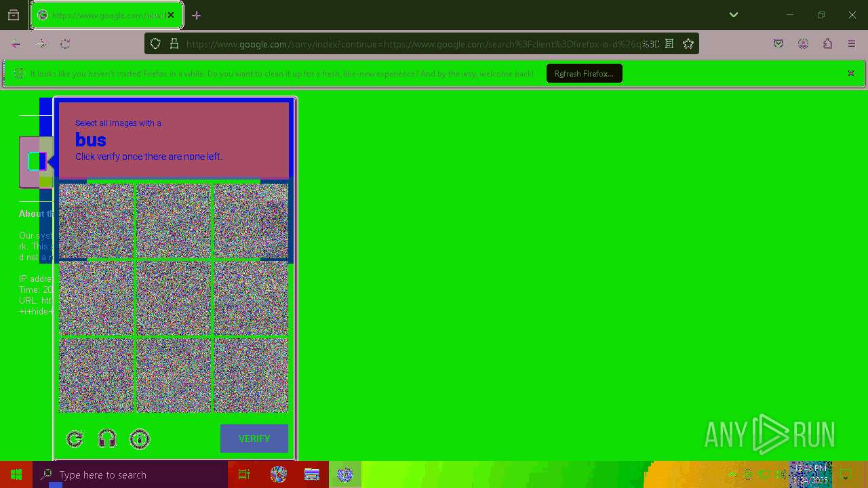
Task: Click the Type here to search box
Action: pos(130,474)
